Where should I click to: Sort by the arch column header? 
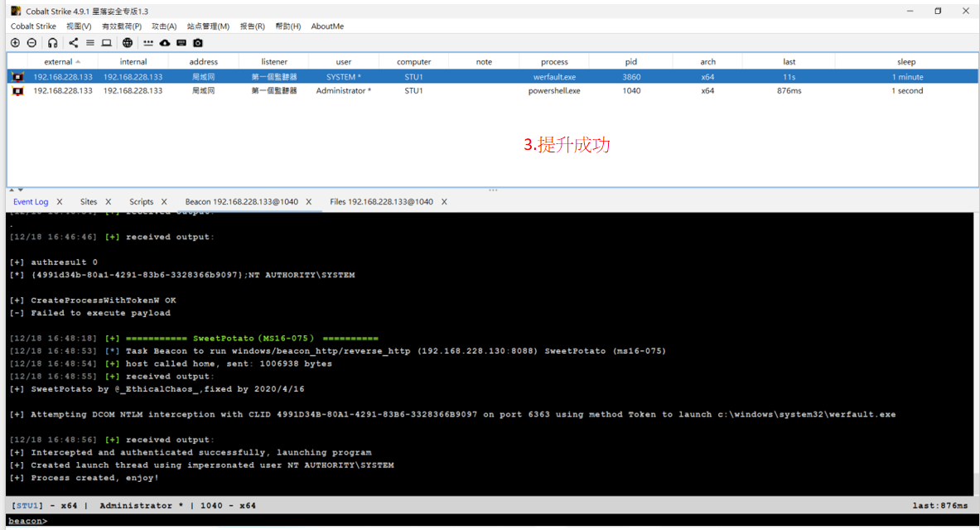click(x=707, y=62)
